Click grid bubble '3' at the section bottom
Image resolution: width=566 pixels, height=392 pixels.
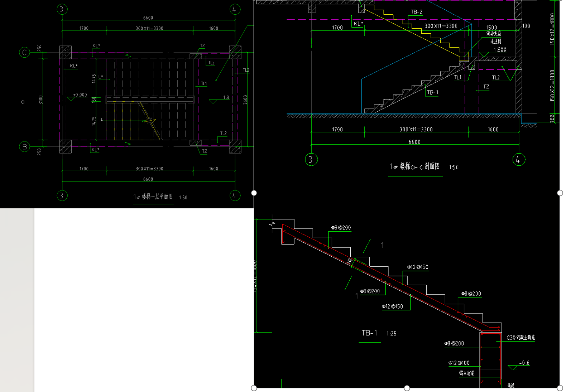pyautogui.click(x=311, y=159)
